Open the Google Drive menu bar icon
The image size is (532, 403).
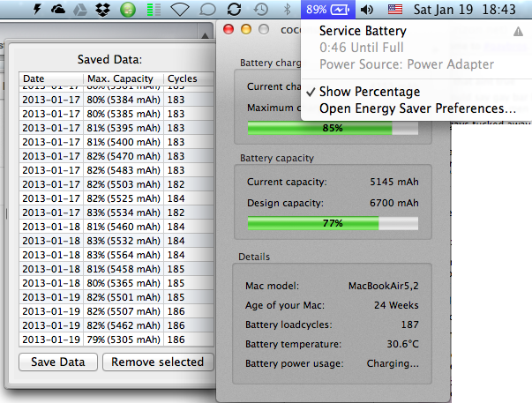[80, 10]
